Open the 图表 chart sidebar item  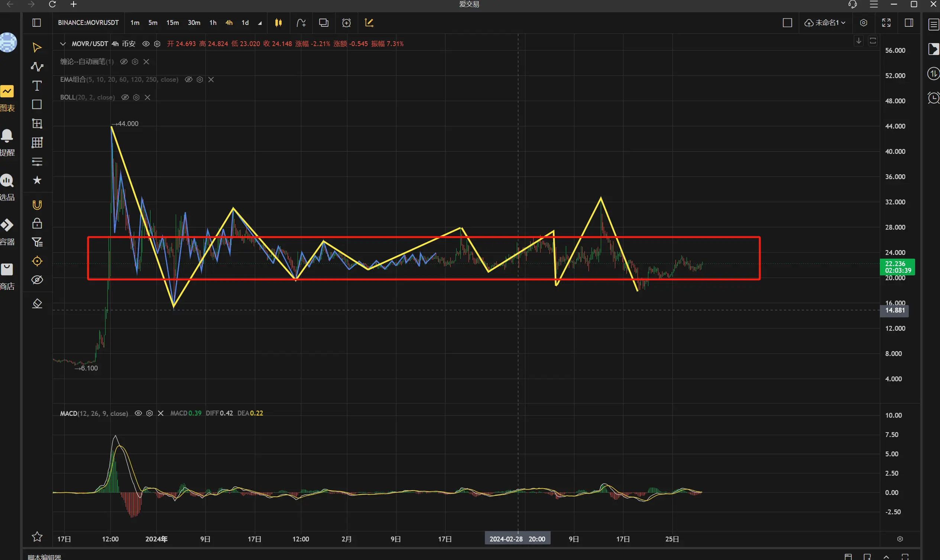point(7,98)
